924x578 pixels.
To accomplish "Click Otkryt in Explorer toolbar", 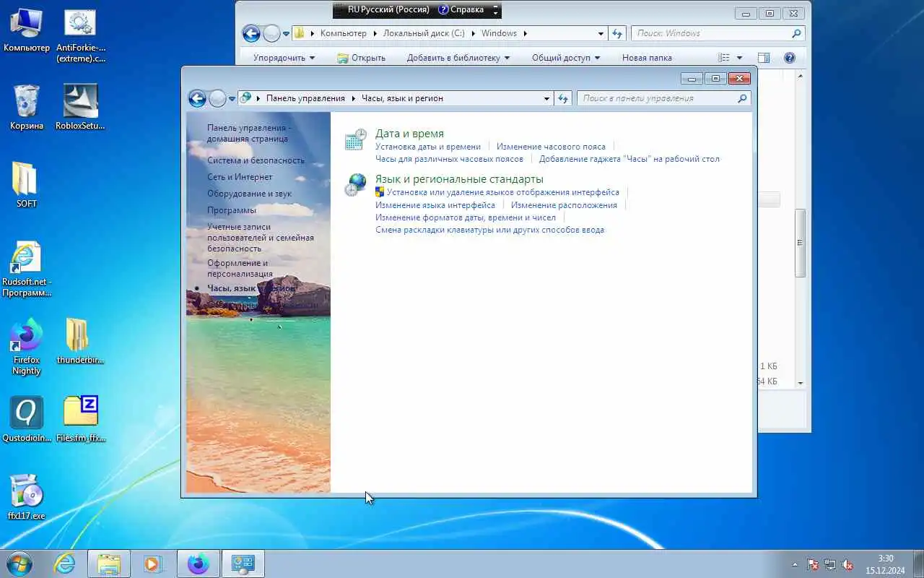I will point(362,58).
